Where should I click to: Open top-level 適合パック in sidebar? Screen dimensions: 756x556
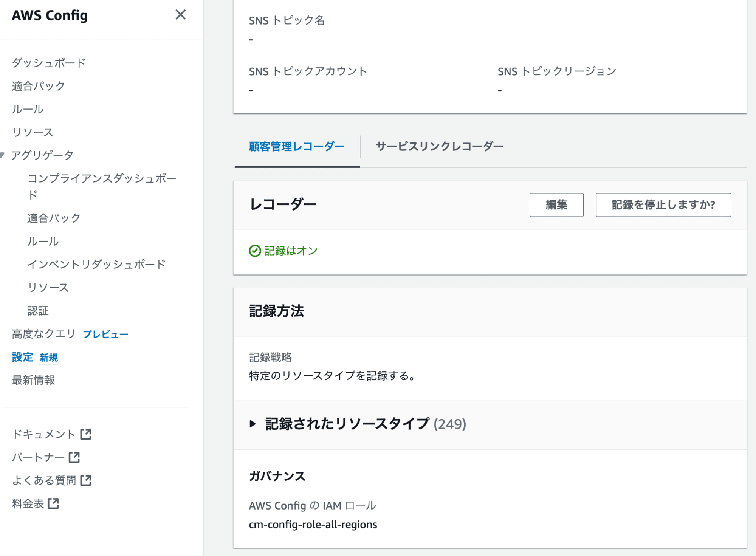(38, 86)
